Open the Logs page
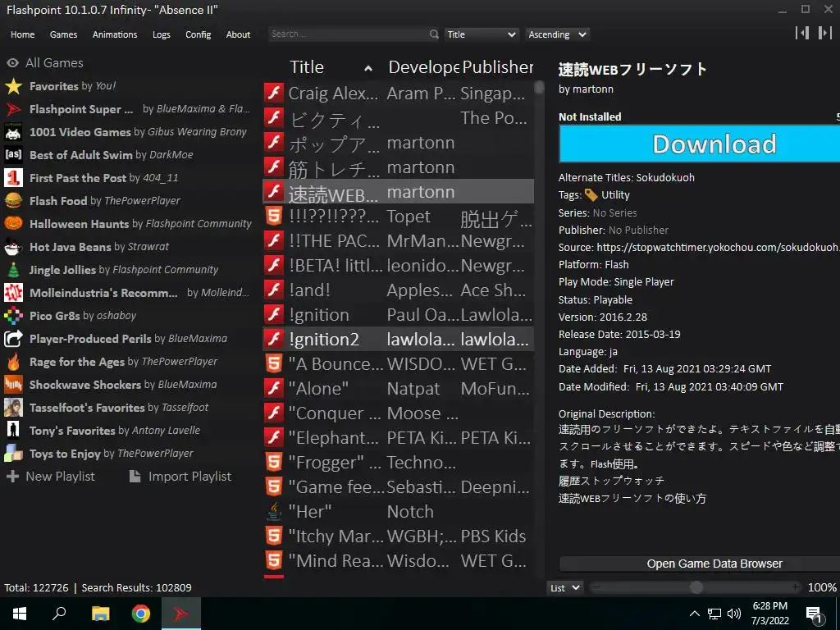The width and height of the screenshot is (840, 630). click(162, 34)
